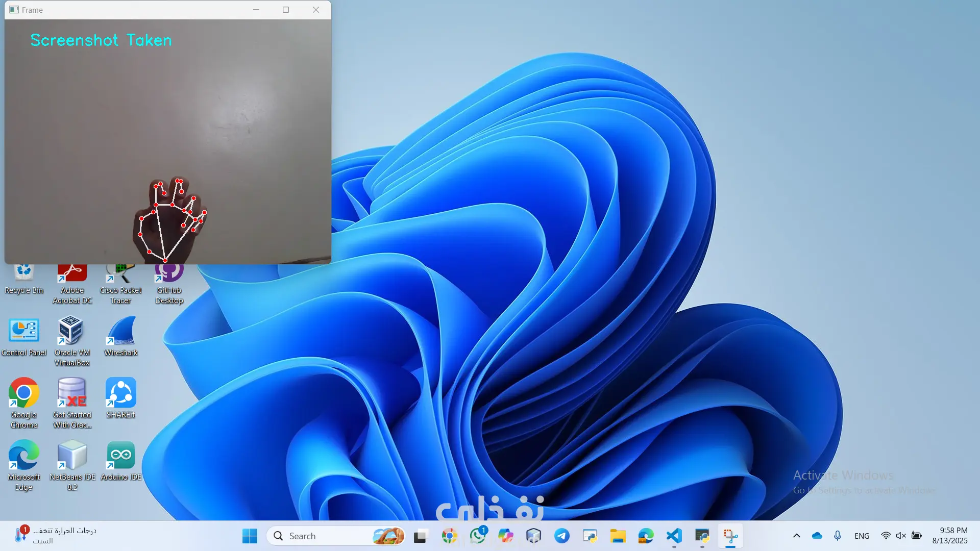
Task: Open Copilot from the taskbar
Action: pyautogui.click(x=506, y=536)
